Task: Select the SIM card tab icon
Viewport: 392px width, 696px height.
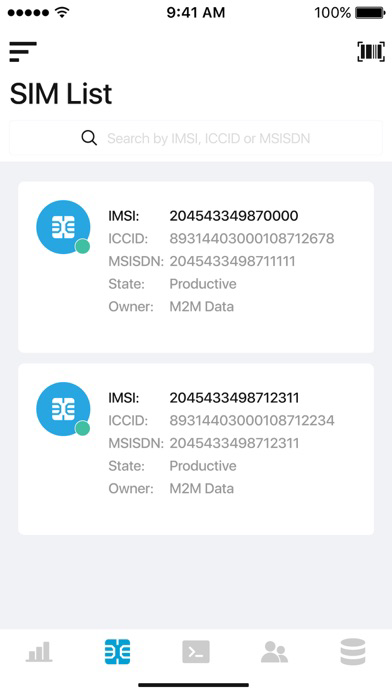Action: tap(118, 652)
